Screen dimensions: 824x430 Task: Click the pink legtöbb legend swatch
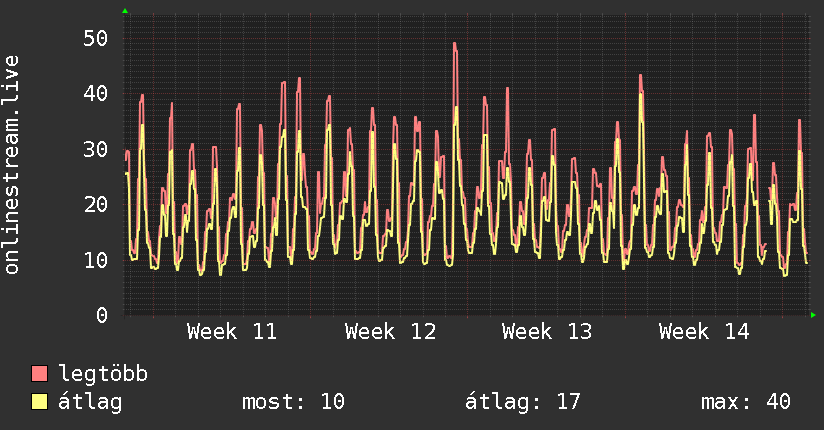coord(39,373)
